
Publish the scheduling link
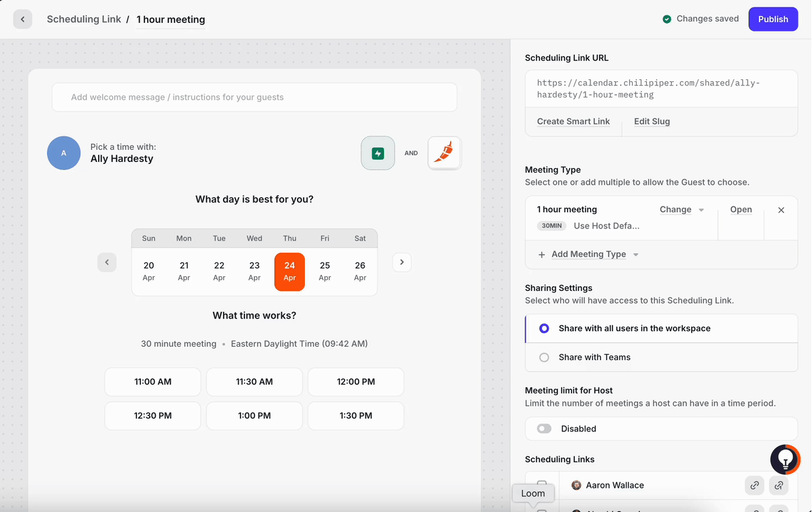click(x=773, y=19)
